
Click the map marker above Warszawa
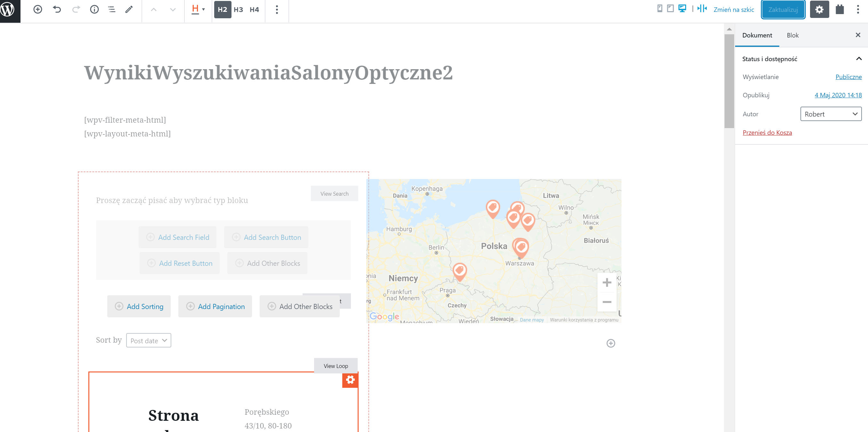(x=521, y=249)
